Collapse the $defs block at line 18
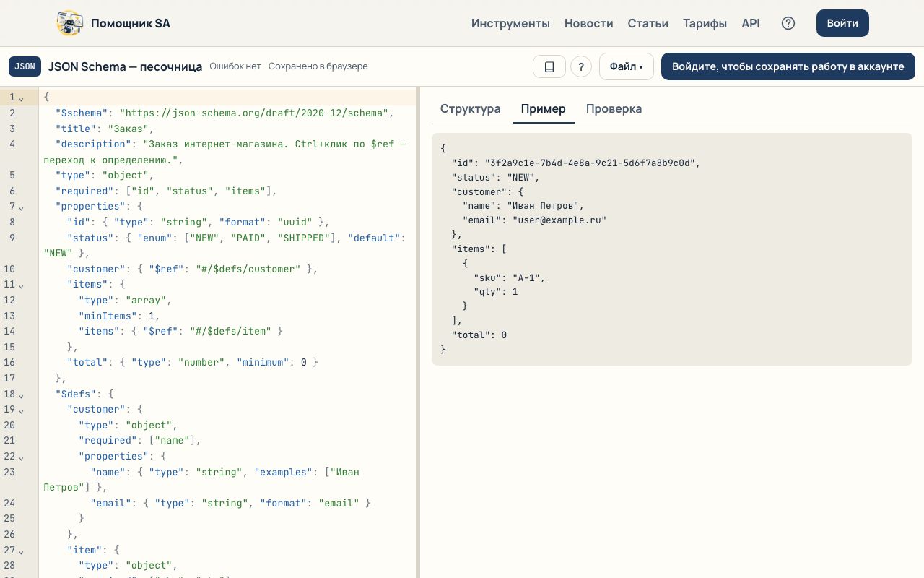Screen dimensions: 924x578 point(21,395)
